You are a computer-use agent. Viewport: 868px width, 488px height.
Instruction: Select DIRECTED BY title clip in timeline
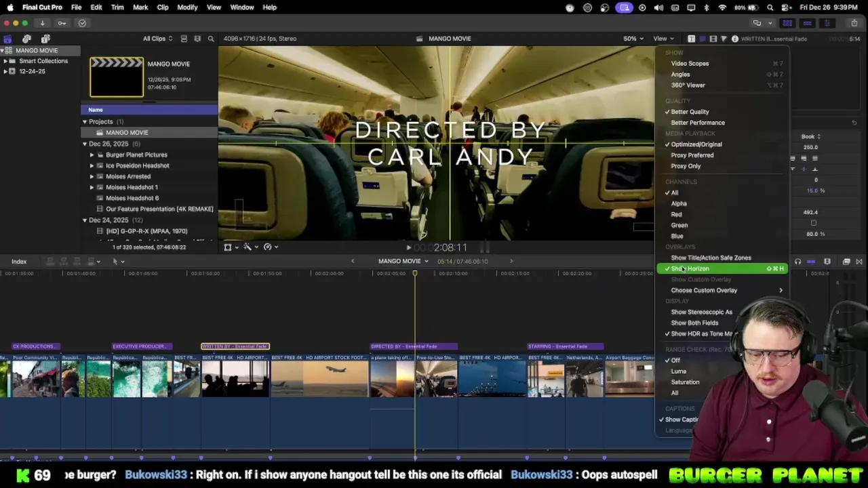click(414, 346)
